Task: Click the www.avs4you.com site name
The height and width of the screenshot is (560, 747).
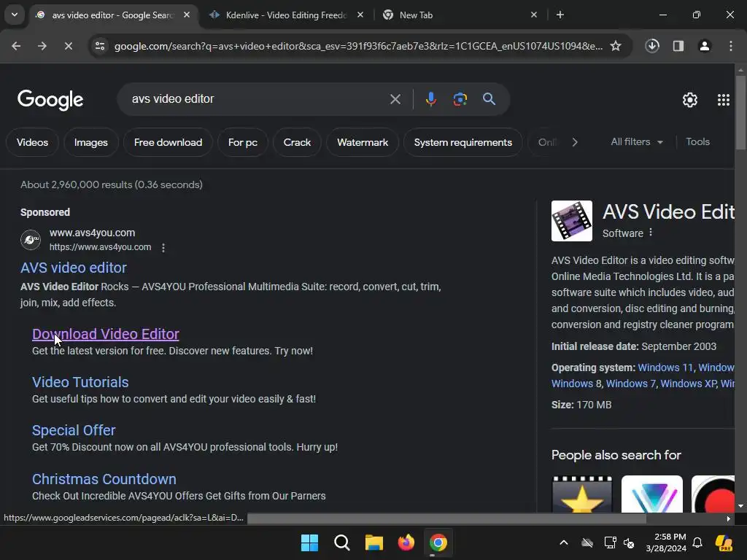Action: (93, 233)
